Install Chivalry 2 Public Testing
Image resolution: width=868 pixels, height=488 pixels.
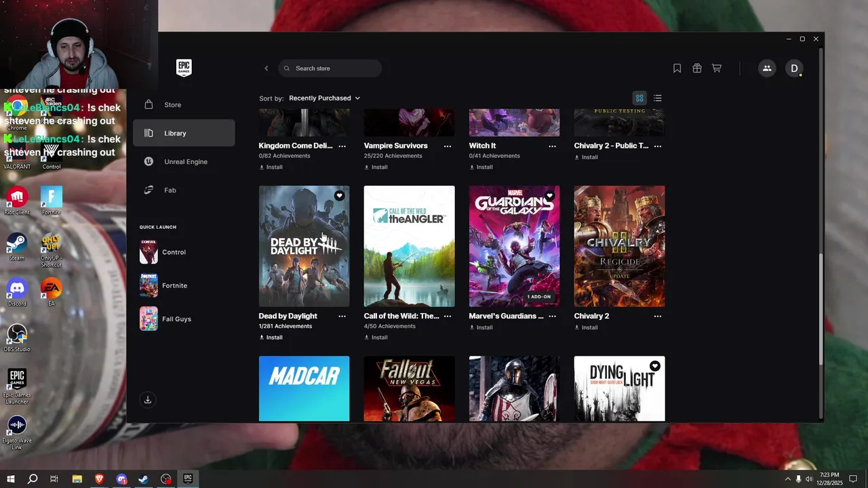587,157
